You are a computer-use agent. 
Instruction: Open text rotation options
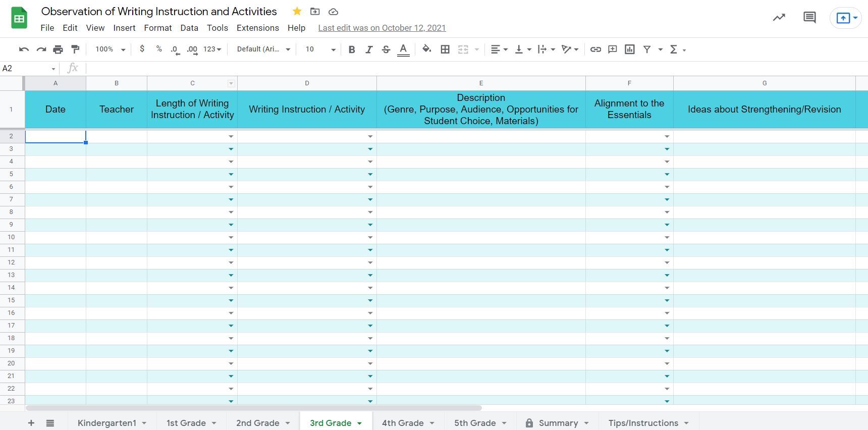[570, 49]
